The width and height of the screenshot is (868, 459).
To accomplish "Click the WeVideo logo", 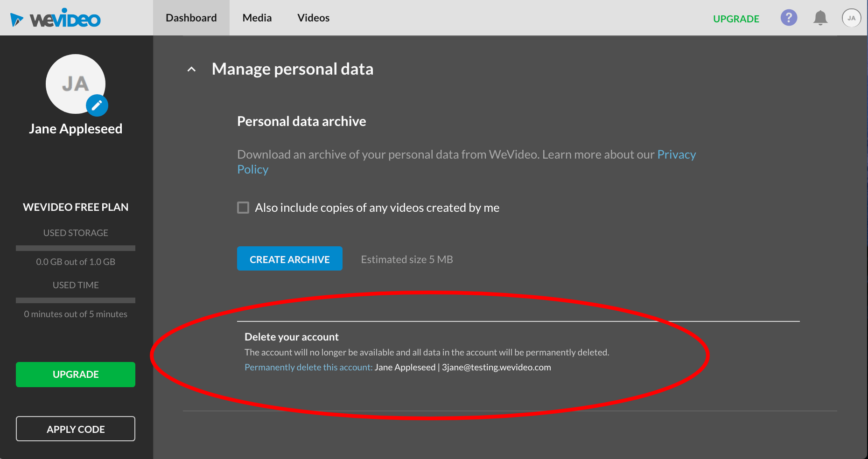I will point(56,19).
